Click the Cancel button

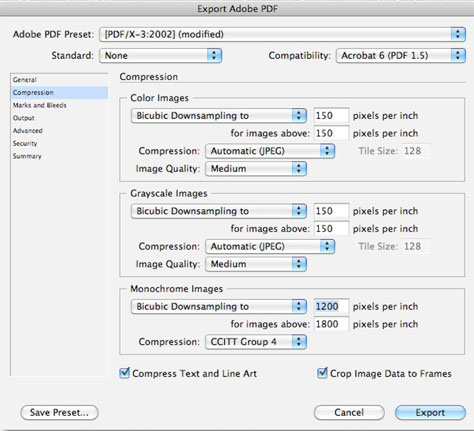[x=349, y=413]
